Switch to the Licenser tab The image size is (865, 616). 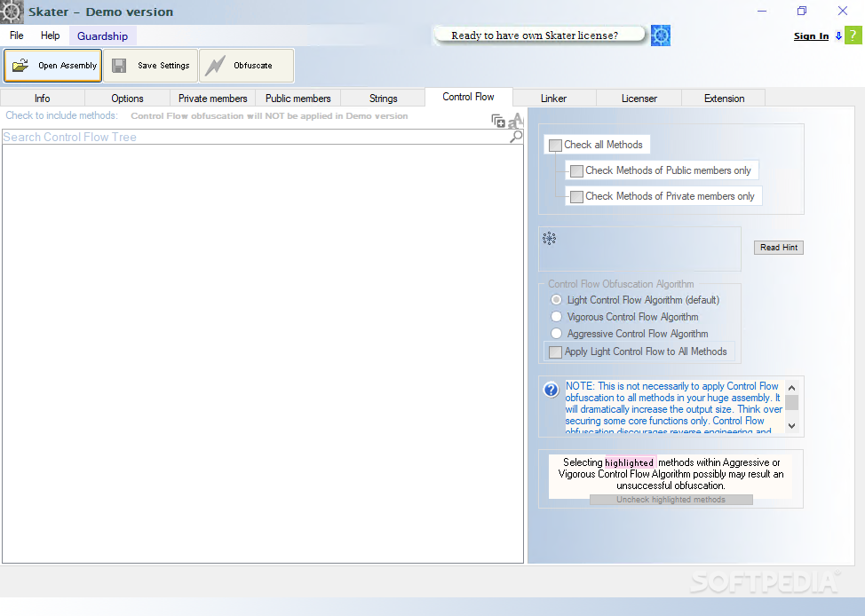tap(639, 99)
